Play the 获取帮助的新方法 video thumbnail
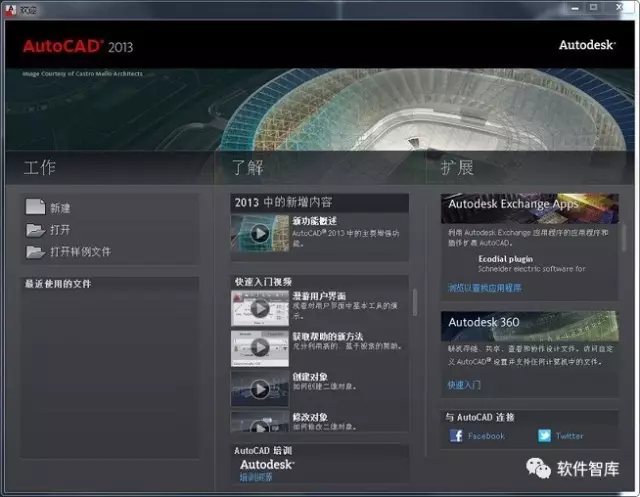 pyautogui.click(x=260, y=348)
